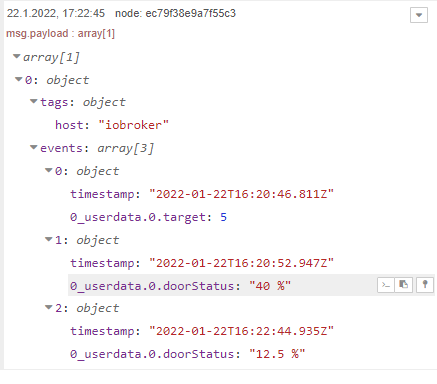
Task: Select timestamp "2022-01-22T16:20:52.947Z"
Action: pyautogui.click(x=241, y=263)
